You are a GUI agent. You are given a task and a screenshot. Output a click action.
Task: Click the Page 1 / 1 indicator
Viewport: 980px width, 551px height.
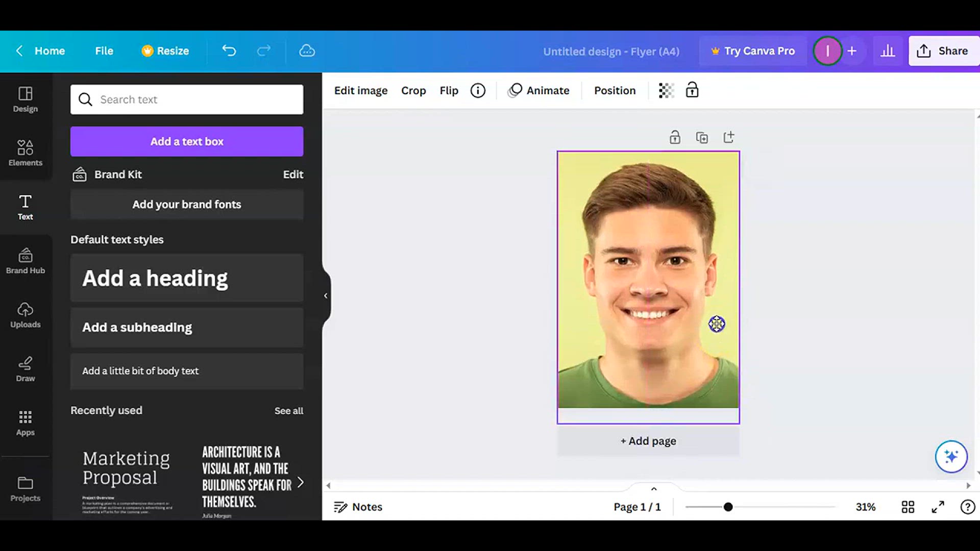pyautogui.click(x=637, y=507)
